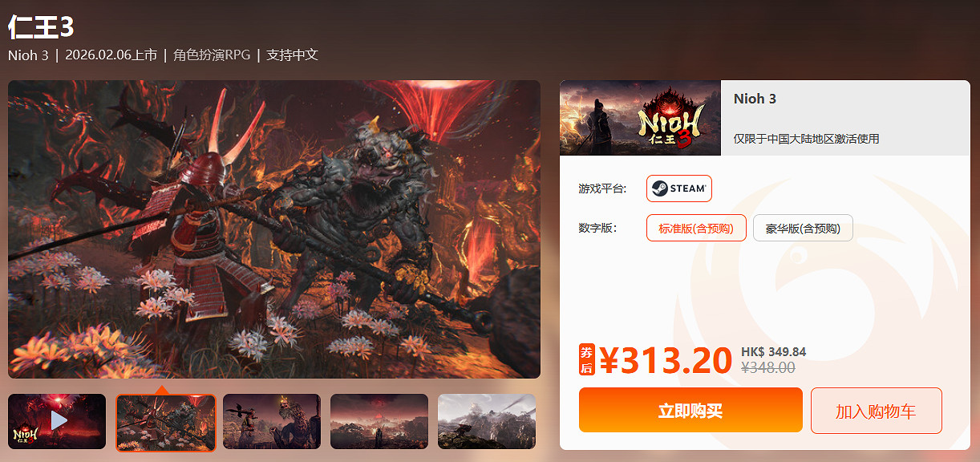Image resolution: width=980 pixels, height=462 pixels.
Task: Open the Nioh 3 cover art image
Action: [x=640, y=118]
